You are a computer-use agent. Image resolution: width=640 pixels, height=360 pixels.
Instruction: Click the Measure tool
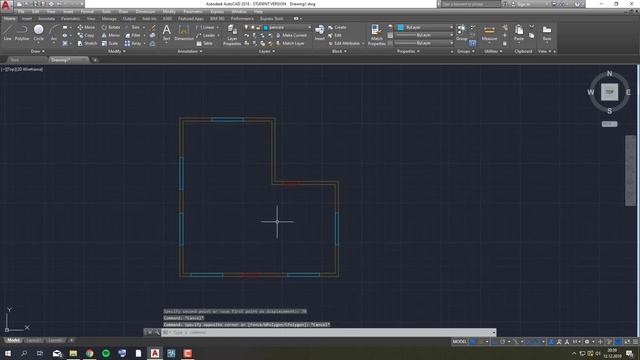coord(489,33)
